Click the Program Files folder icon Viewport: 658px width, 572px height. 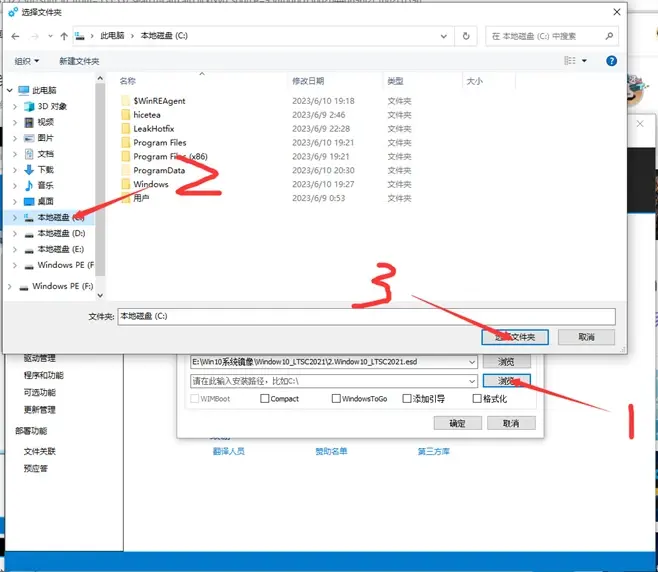point(125,143)
